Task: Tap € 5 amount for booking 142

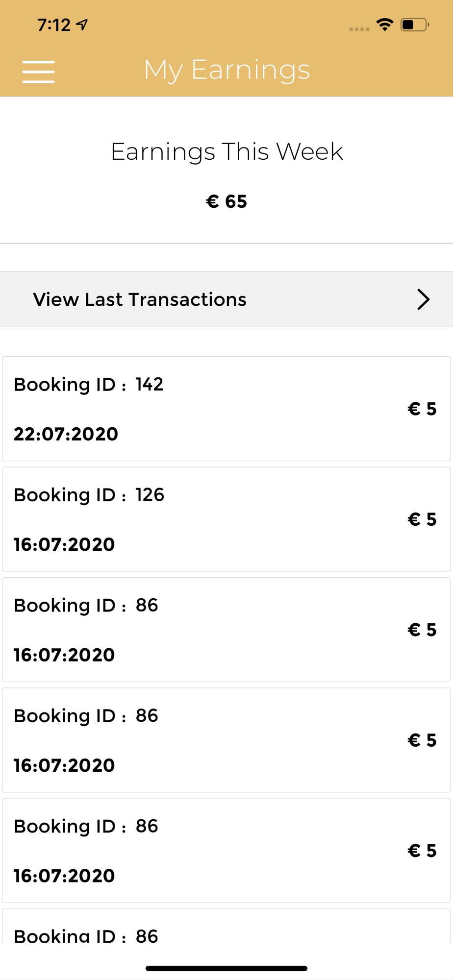Action: click(422, 409)
